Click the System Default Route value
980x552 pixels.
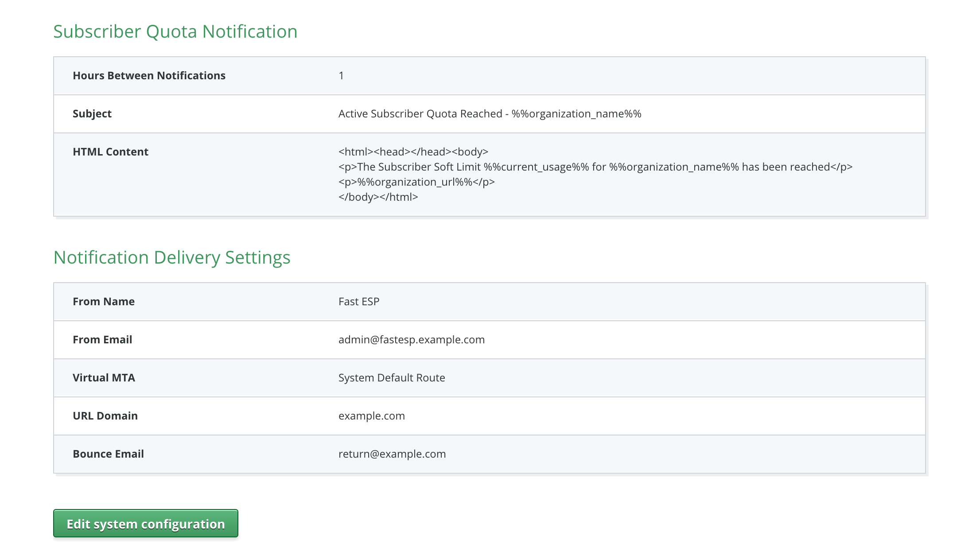pos(391,378)
